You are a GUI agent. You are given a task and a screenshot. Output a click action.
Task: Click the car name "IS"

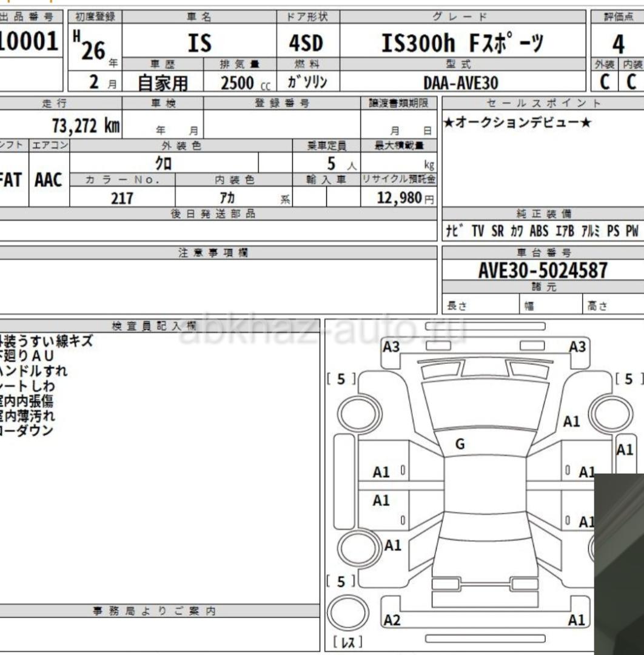point(200,42)
